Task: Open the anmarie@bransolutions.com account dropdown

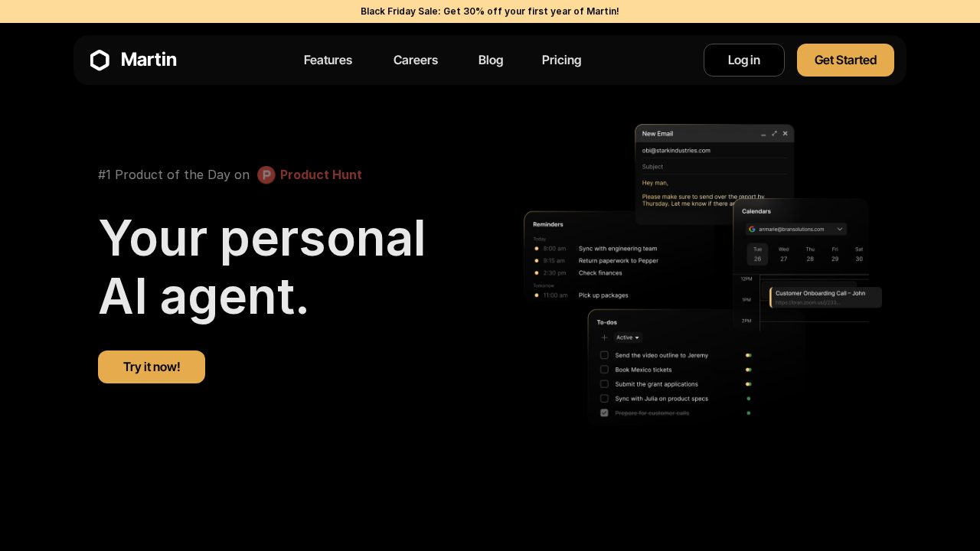Action: (796, 229)
